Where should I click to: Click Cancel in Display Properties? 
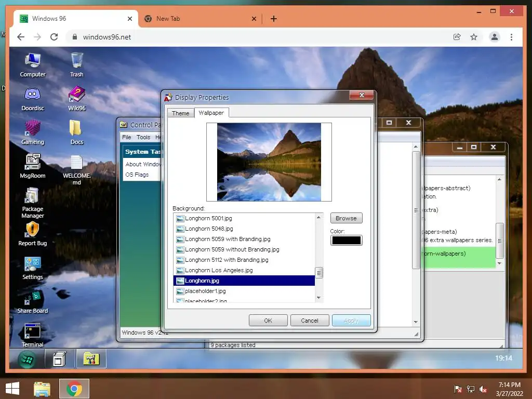point(310,321)
